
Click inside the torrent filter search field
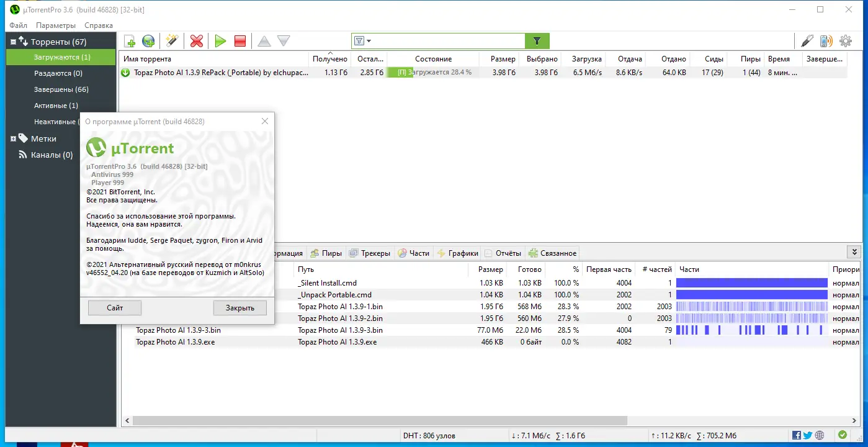pyautogui.click(x=448, y=41)
